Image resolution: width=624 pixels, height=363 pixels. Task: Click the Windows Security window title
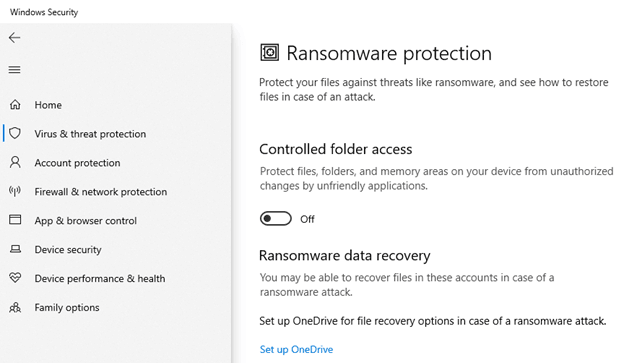[x=44, y=12]
